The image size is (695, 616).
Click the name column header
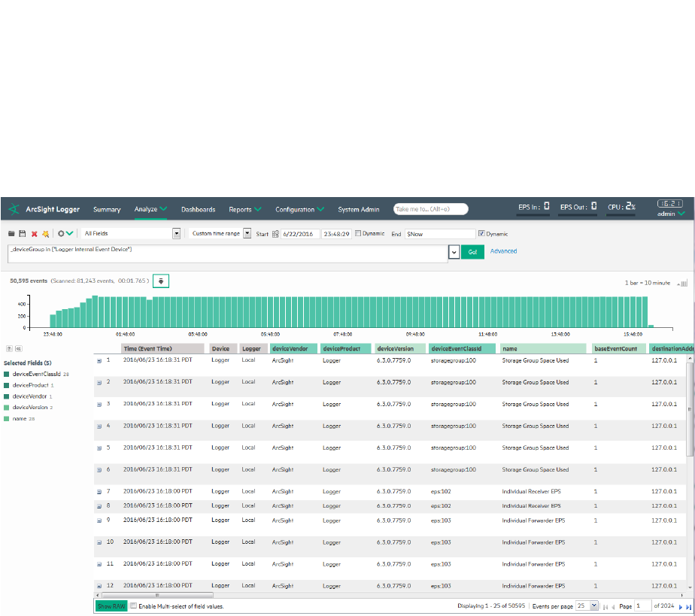tap(542, 349)
